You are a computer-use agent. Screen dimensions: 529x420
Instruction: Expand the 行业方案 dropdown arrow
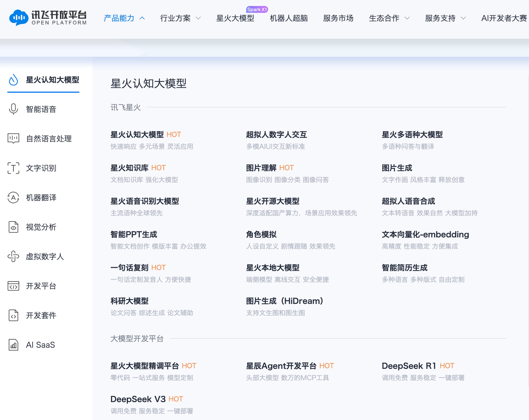pyautogui.click(x=198, y=18)
